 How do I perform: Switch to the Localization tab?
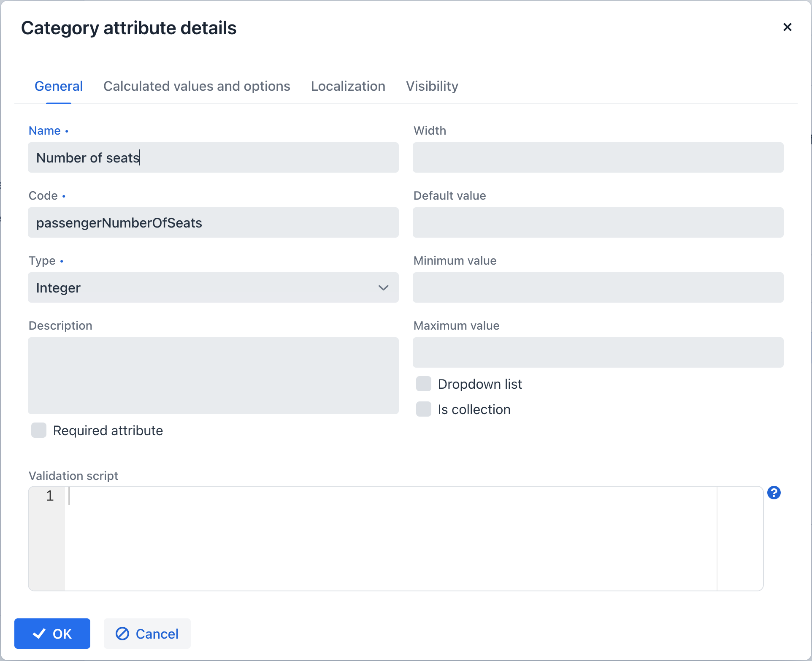[x=348, y=85]
